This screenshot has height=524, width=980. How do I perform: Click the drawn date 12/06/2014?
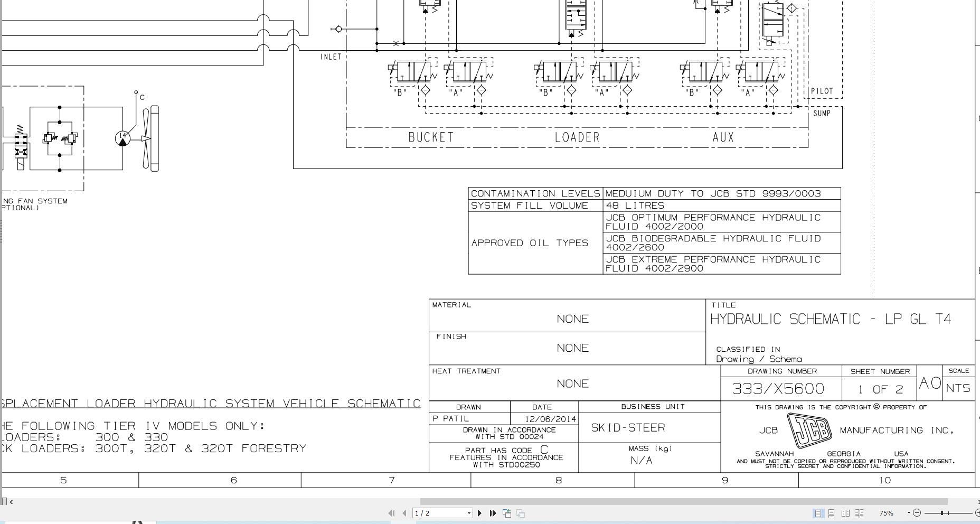tap(550, 419)
